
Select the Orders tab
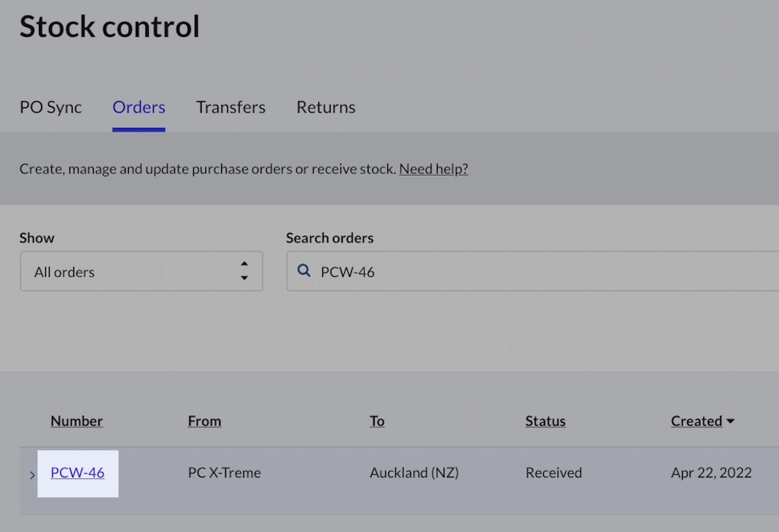pyautogui.click(x=139, y=107)
